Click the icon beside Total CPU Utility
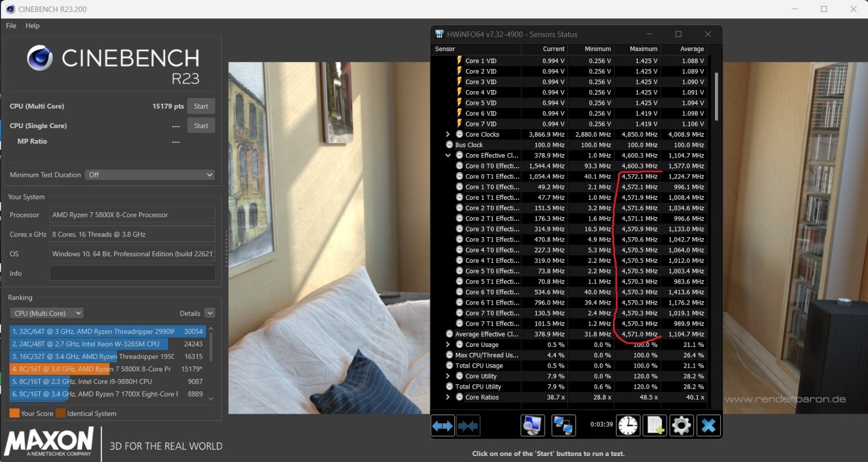 click(x=449, y=387)
